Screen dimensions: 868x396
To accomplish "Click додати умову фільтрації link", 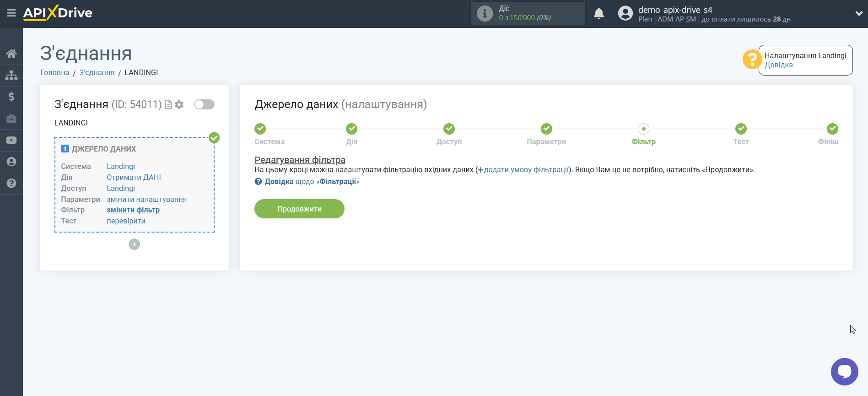I will tap(523, 169).
